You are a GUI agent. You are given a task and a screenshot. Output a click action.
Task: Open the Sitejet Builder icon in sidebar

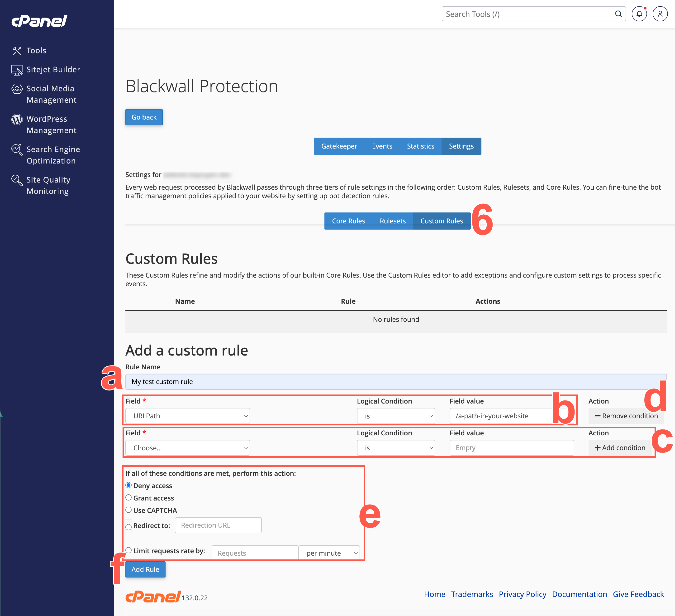coord(17,70)
